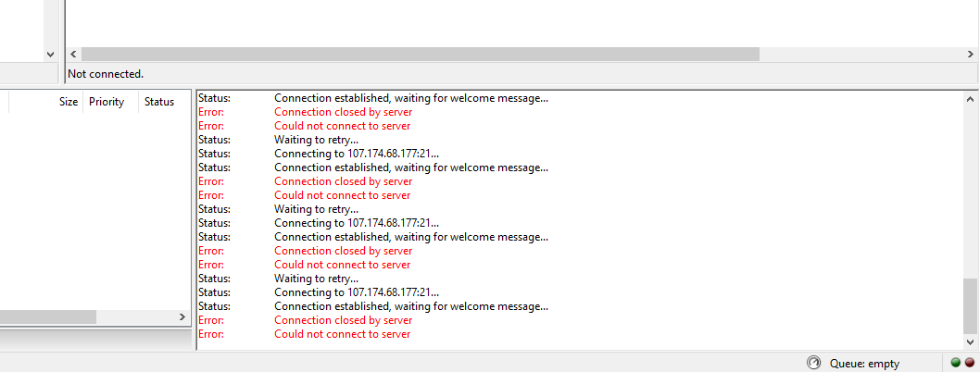Click the "Queue: empty" status text
This screenshot has width=980, height=372.
pyautogui.click(x=864, y=364)
